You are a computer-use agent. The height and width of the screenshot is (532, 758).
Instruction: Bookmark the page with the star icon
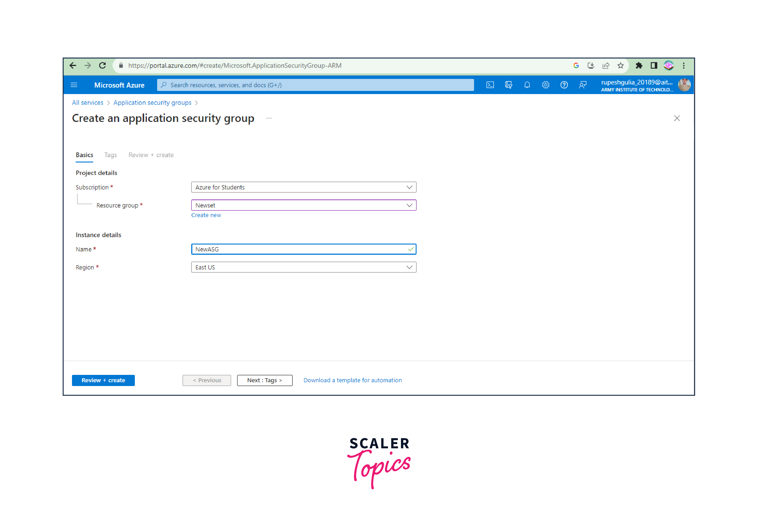tap(620, 65)
